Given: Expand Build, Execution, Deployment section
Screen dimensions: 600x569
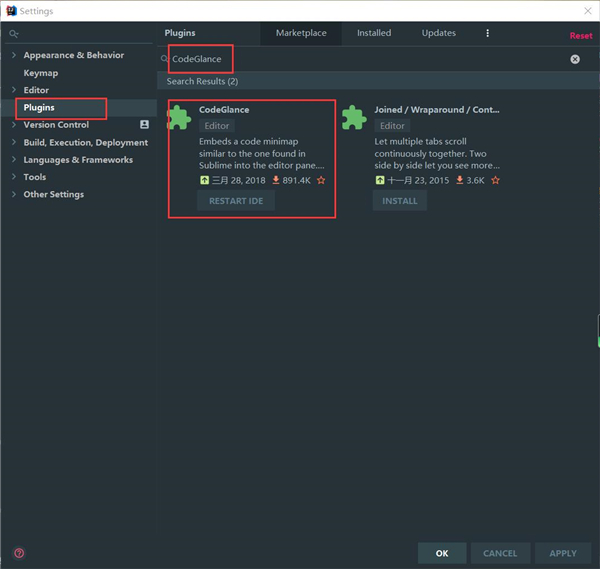Looking at the screenshot, I should click(x=13, y=143).
